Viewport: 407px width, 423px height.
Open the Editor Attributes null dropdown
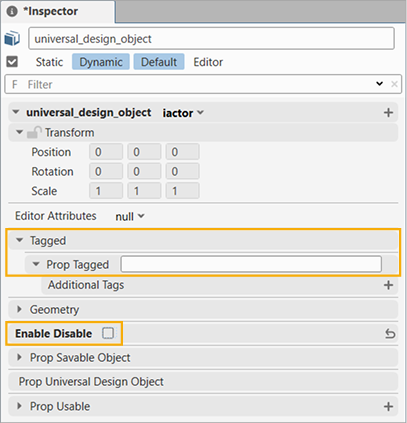tap(130, 216)
